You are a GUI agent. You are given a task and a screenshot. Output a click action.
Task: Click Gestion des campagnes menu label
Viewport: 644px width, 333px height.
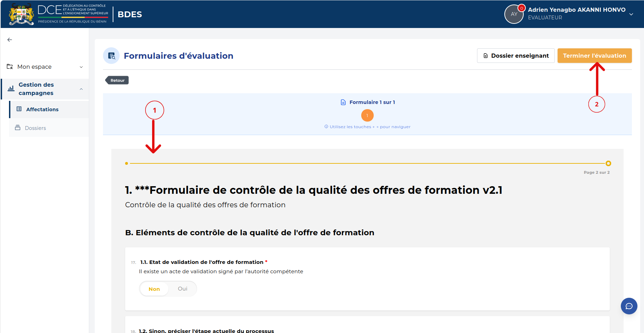coord(36,89)
